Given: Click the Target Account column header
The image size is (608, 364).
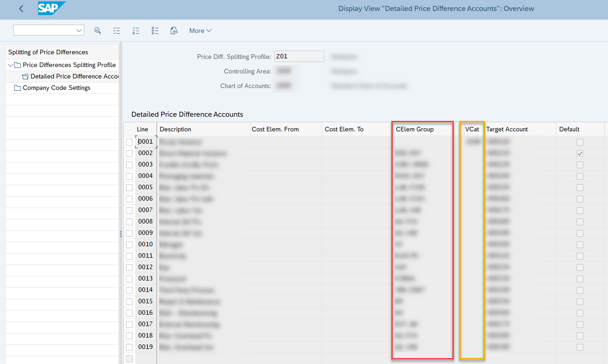Looking at the screenshot, I should pos(507,129).
